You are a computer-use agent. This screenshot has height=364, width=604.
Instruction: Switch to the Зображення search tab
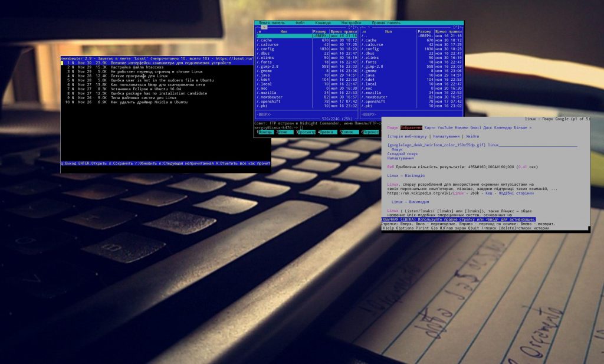pyautogui.click(x=411, y=127)
